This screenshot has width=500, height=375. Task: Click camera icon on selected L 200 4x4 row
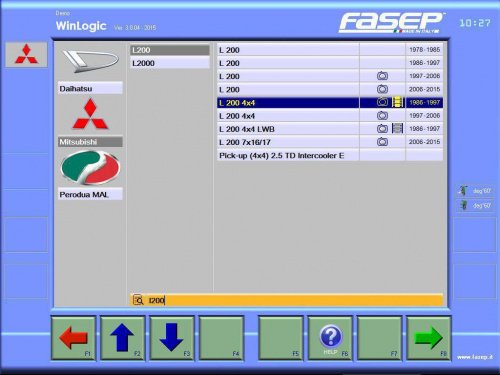click(382, 102)
